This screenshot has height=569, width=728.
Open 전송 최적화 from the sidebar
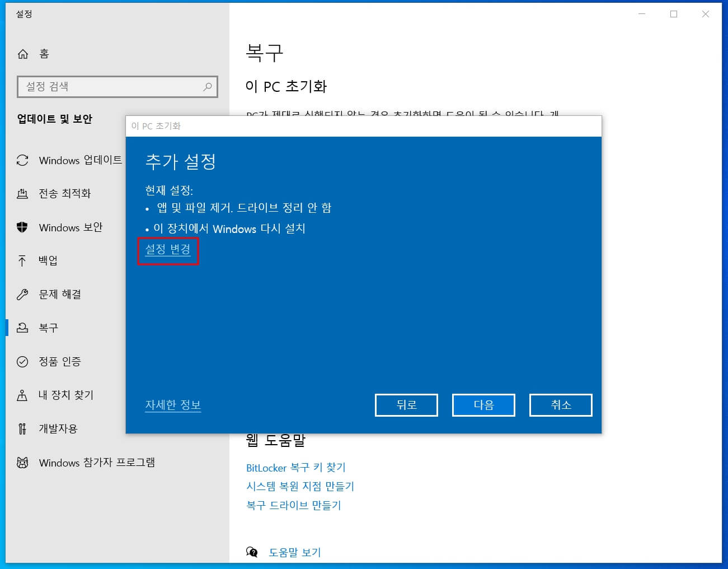pos(22,194)
